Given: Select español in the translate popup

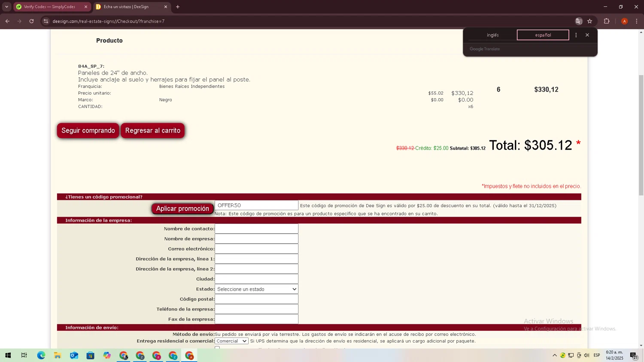Looking at the screenshot, I should (x=543, y=35).
